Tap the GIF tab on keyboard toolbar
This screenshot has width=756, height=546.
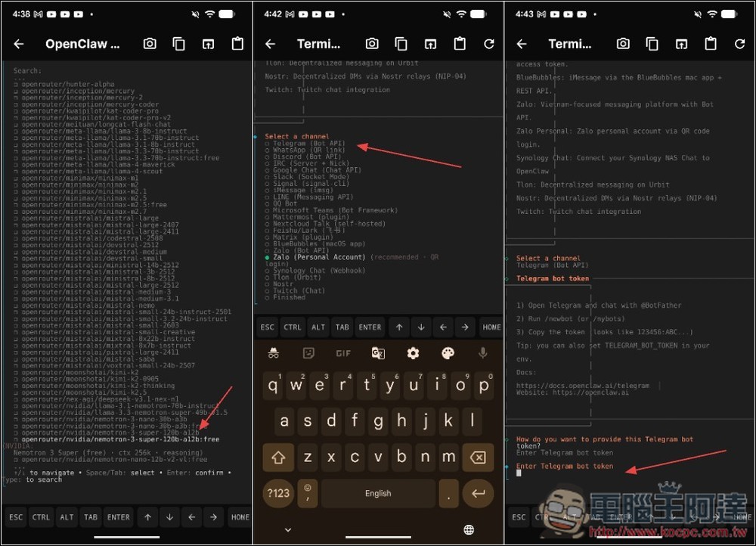[343, 353]
